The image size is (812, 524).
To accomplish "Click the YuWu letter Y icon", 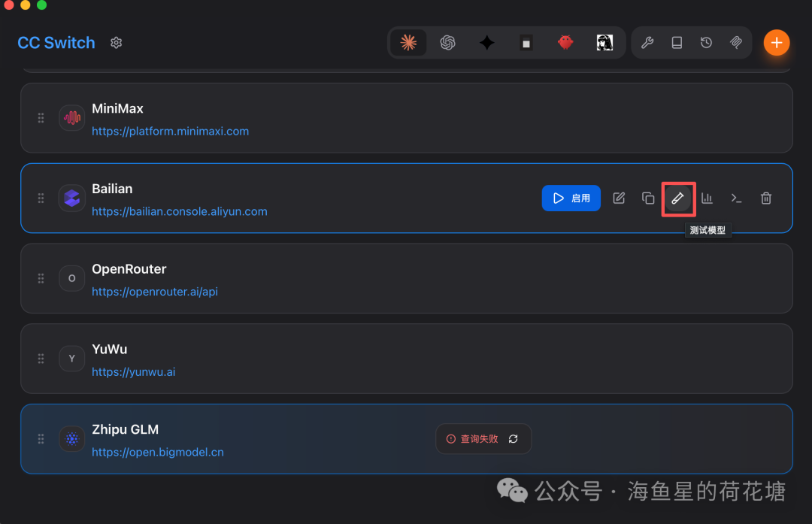I will (x=72, y=359).
